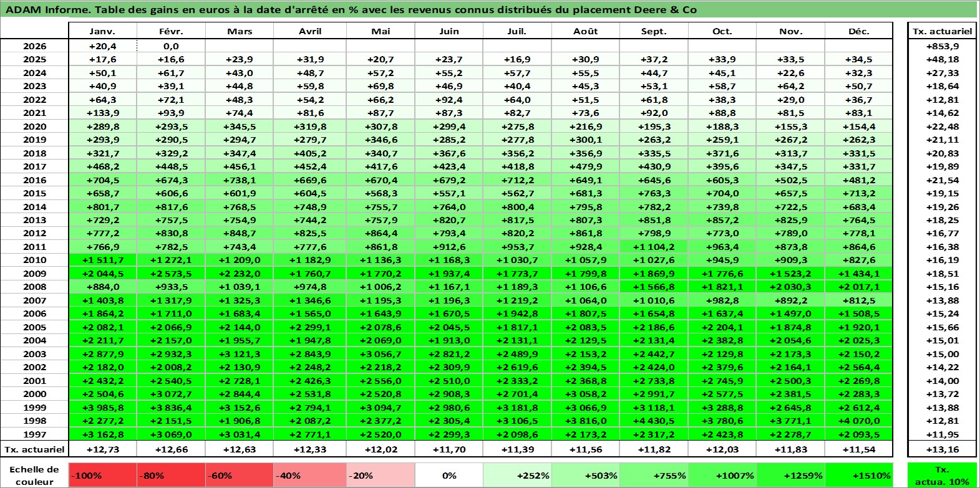The image size is (980, 488).
Task: Select the +1510% bright green swatch
Action: (x=859, y=475)
